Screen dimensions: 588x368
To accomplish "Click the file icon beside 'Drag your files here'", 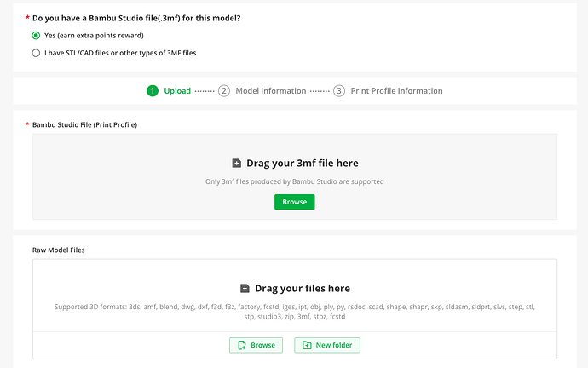I will click(245, 288).
